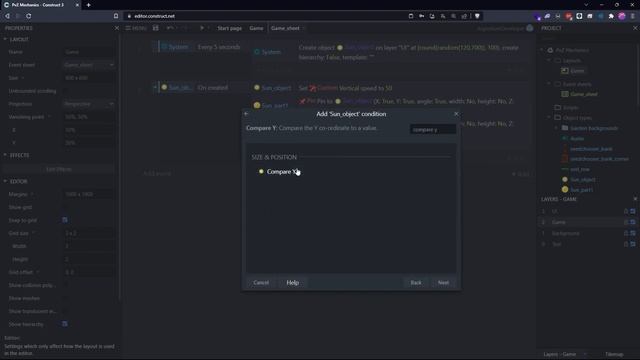Switch to the Game layout tab
Screen dimensions: 640x360
point(256,28)
